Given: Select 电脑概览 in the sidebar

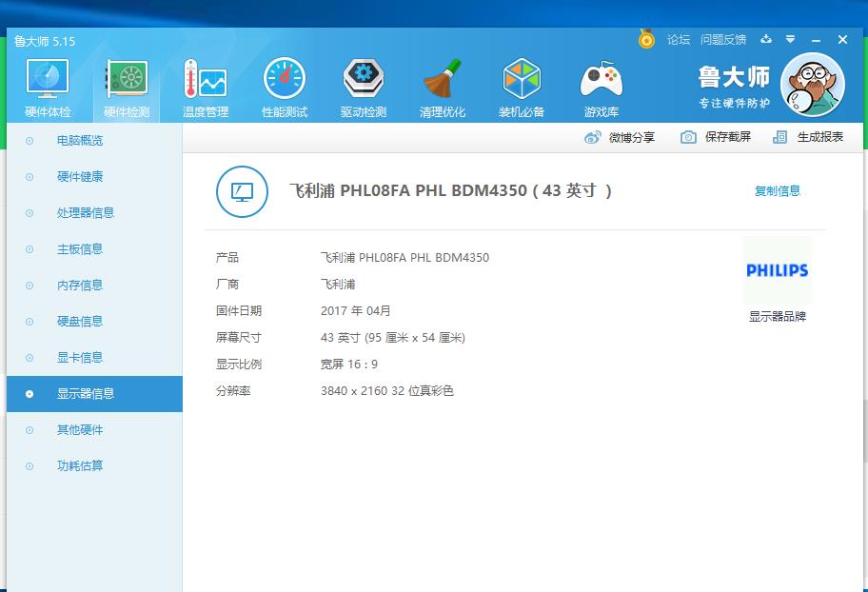Looking at the screenshot, I should (x=80, y=141).
